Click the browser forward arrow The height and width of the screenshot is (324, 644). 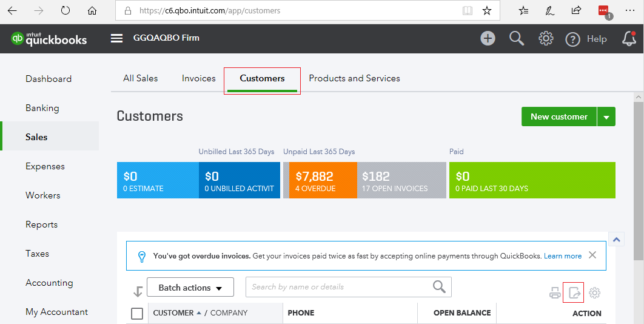point(39,11)
